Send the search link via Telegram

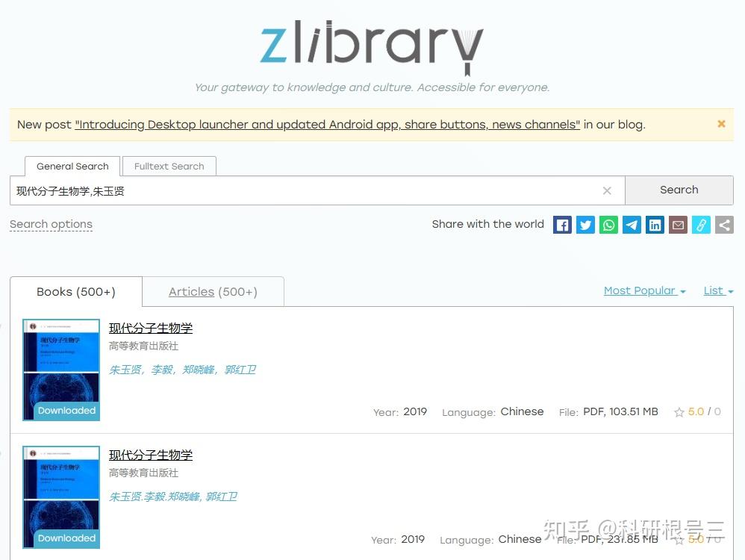point(632,225)
